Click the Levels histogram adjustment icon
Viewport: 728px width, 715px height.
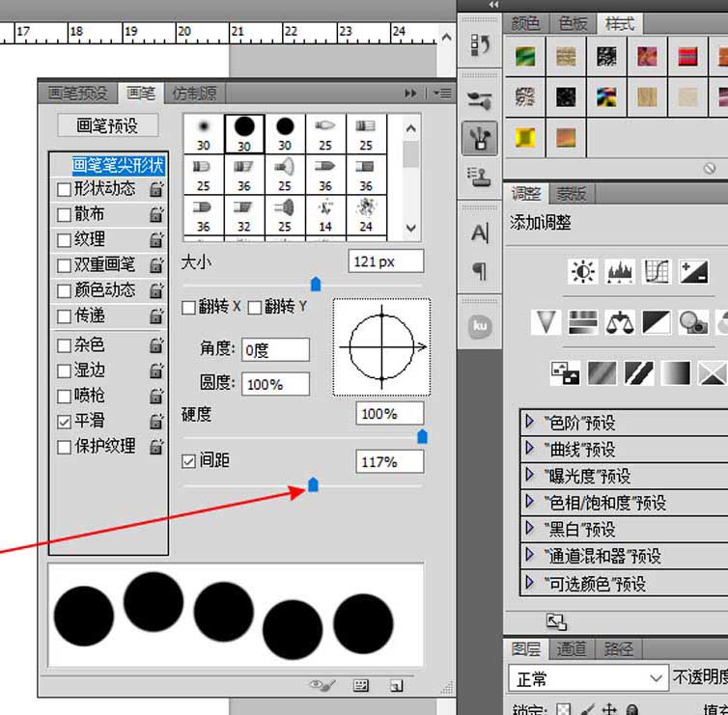click(x=620, y=271)
